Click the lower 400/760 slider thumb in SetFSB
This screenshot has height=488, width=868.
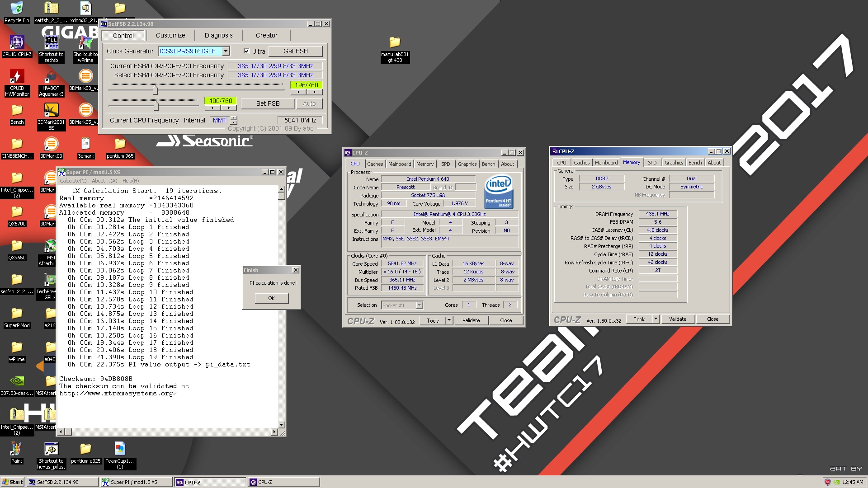tap(156, 106)
